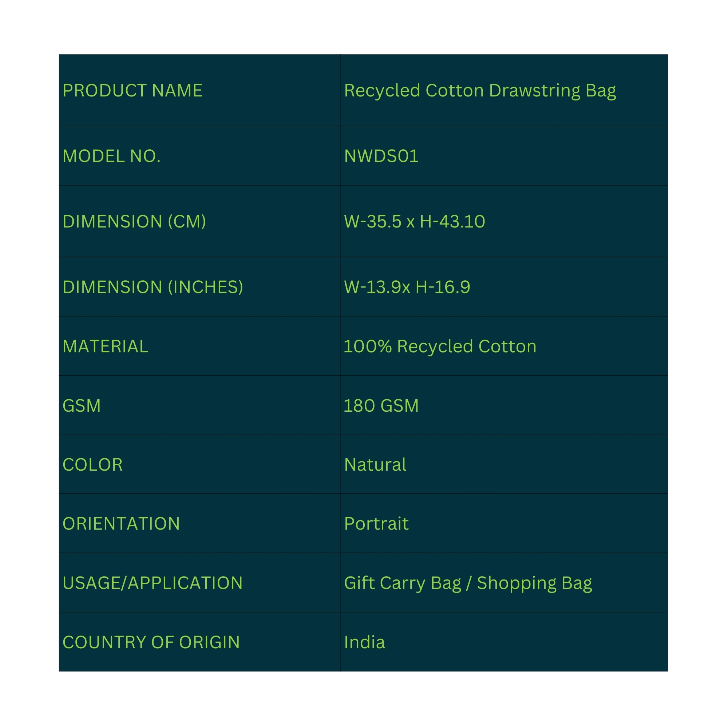Click the 100% Recycled Cotton text

(440, 346)
